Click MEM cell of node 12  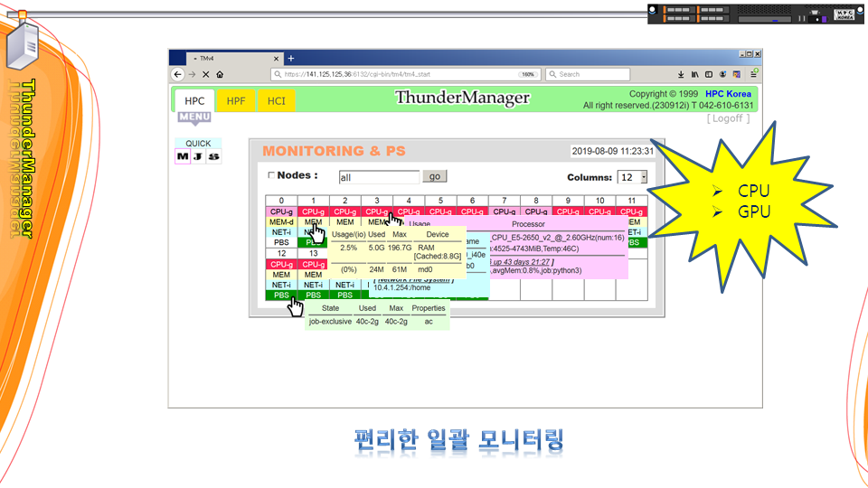tap(281, 275)
